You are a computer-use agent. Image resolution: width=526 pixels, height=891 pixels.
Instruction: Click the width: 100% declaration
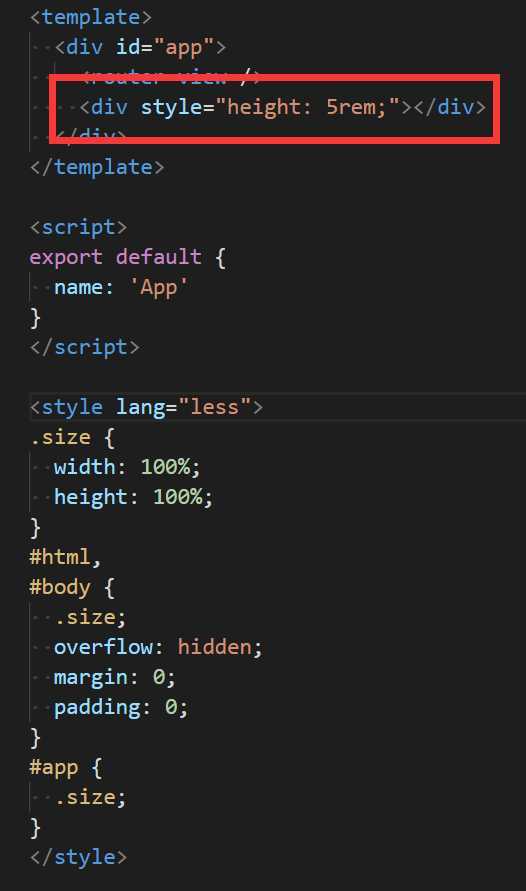(127, 467)
